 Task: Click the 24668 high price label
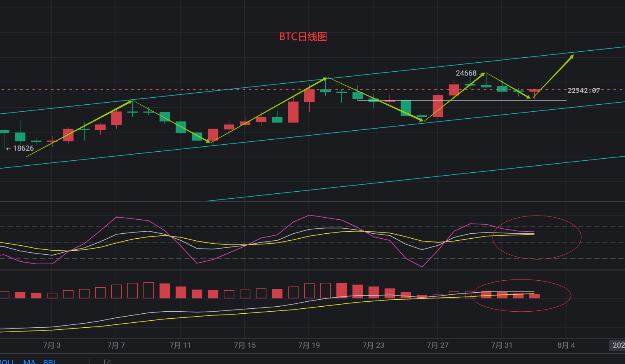pos(466,73)
